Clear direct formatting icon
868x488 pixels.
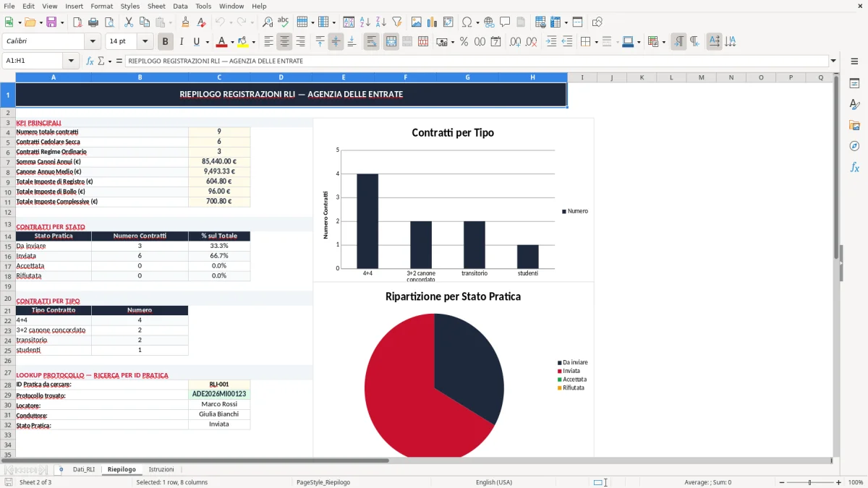tap(201, 22)
